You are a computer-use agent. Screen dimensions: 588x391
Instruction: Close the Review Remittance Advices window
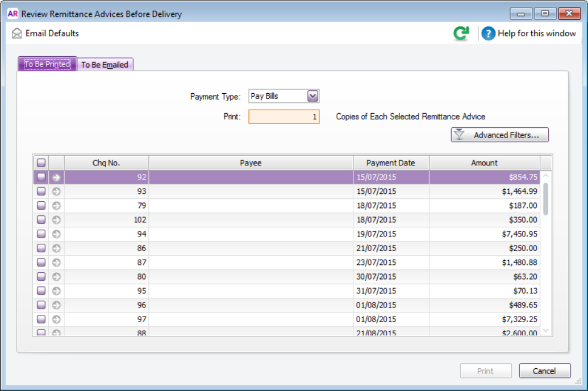tap(569, 14)
